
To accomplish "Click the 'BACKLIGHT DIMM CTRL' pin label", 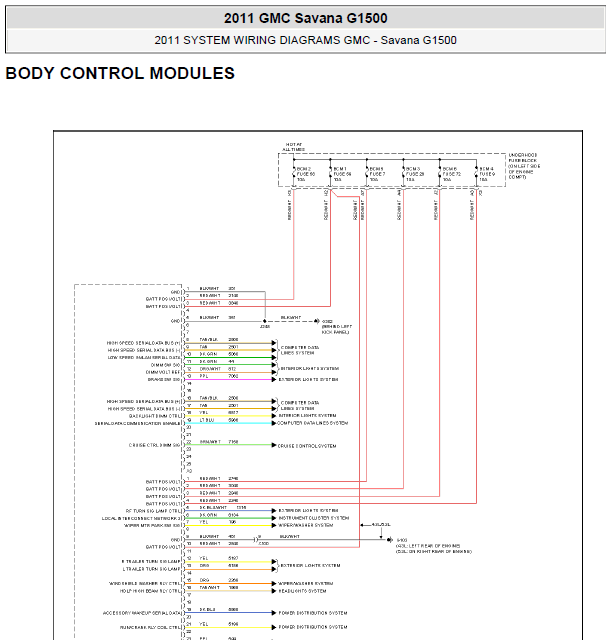I will pos(154,416).
